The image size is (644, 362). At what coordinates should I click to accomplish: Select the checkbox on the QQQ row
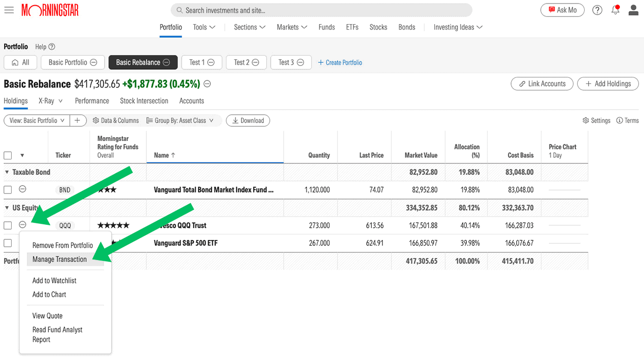tap(8, 225)
